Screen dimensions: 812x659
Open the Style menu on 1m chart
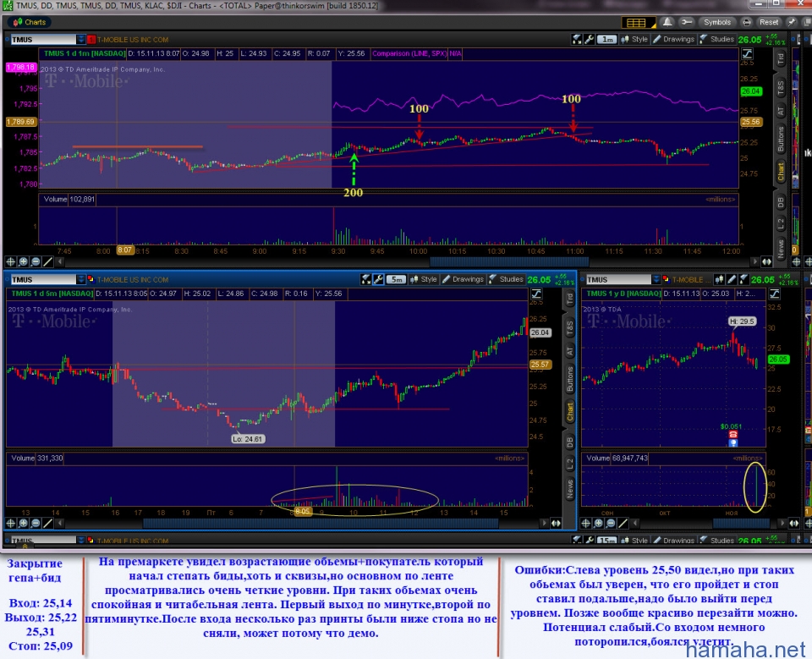pos(635,40)
